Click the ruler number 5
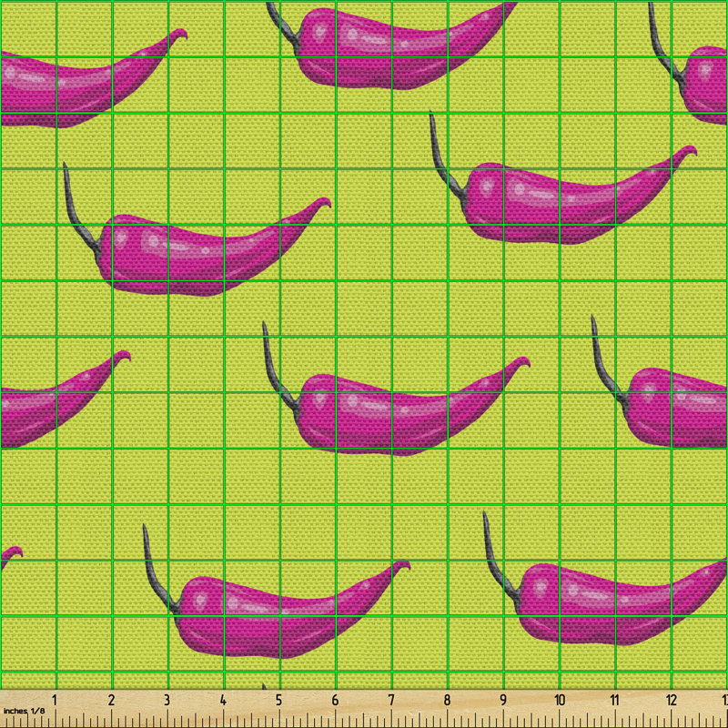 (x=278, y=700)
